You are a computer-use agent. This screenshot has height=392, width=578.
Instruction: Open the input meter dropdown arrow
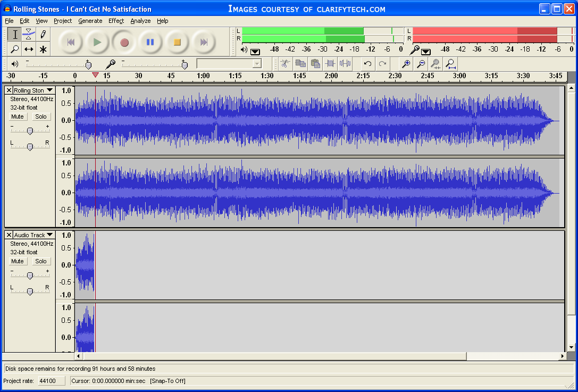[426, 52]
